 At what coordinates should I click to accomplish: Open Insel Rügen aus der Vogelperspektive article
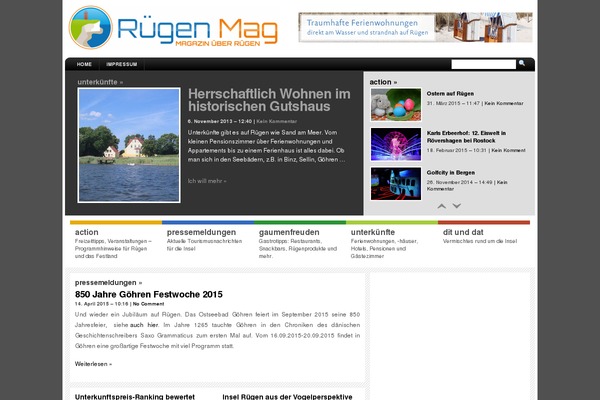[287, 397]
